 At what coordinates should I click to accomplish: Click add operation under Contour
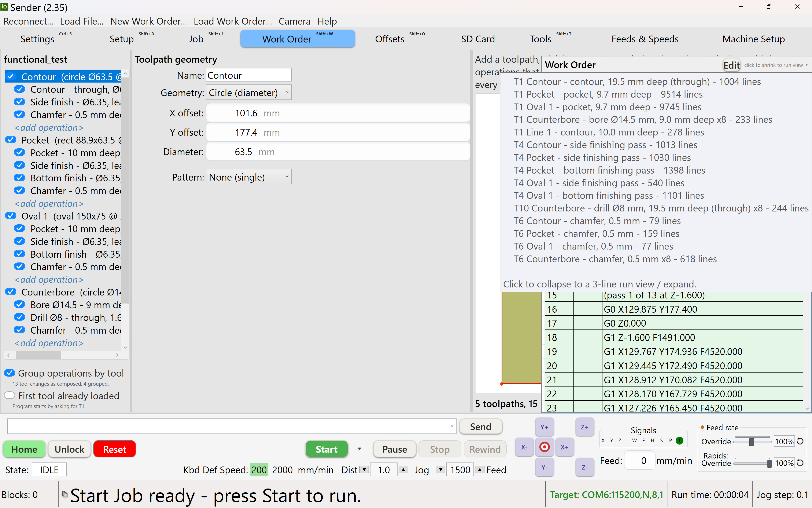49,128
